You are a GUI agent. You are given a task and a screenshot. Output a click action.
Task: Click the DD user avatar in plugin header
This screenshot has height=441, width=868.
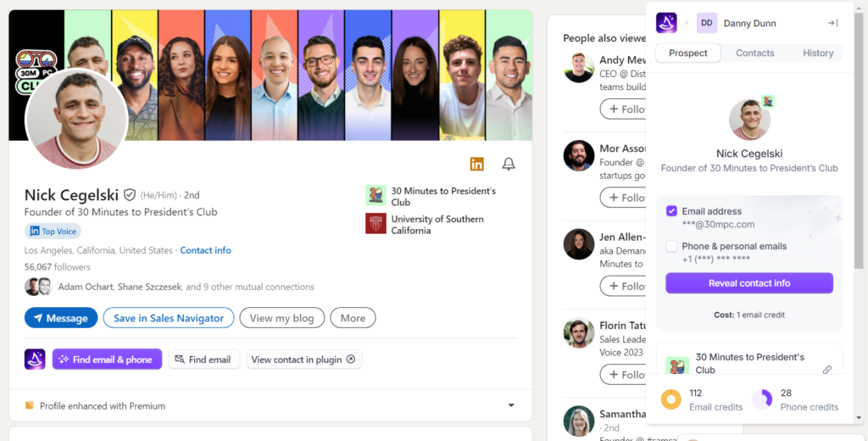[x=707, y=23]
